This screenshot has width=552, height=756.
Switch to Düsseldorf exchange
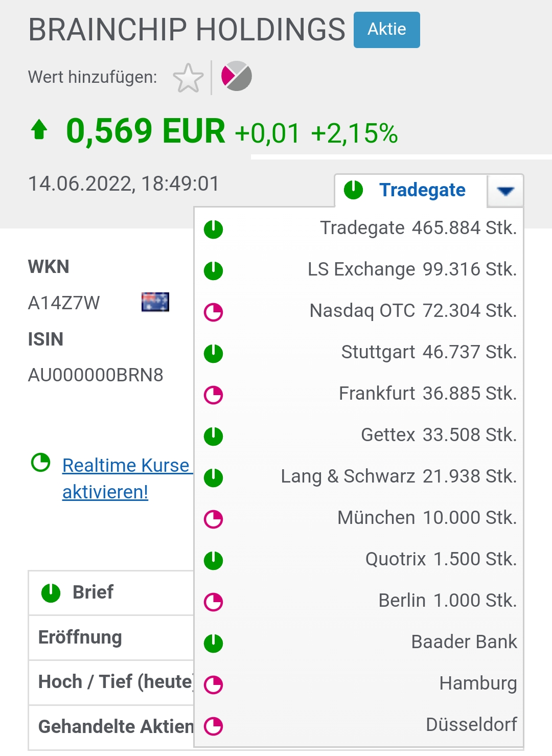coord(471,725)
